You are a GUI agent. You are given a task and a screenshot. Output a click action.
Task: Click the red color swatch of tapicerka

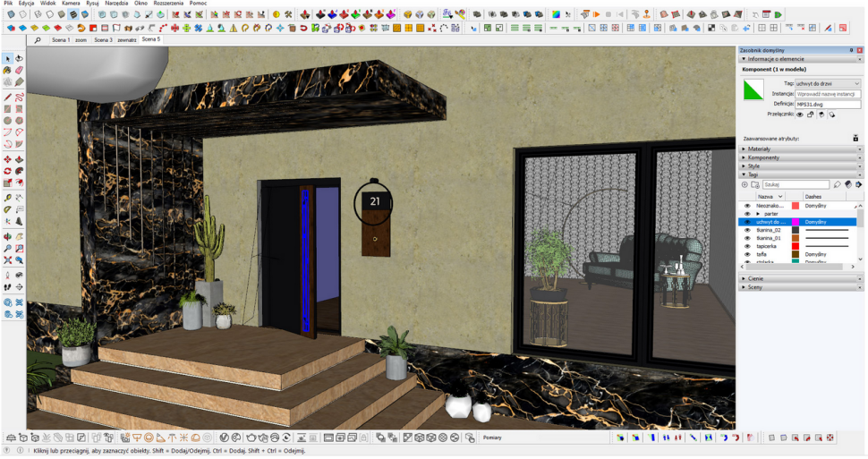click(795, 246)
